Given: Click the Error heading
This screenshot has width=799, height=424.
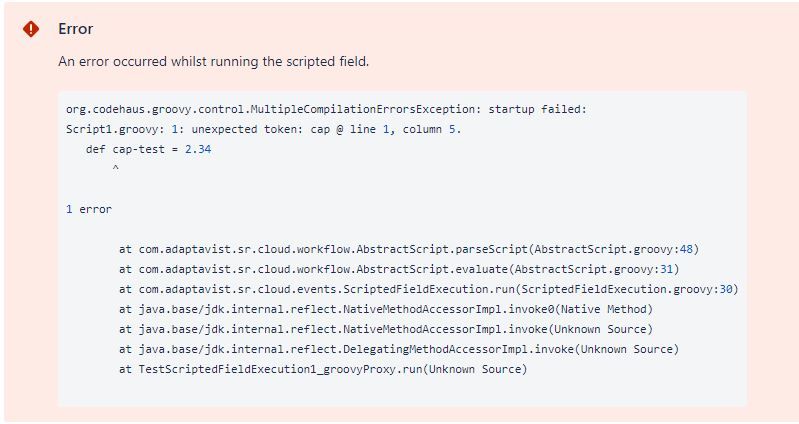Looking at the screenshot, I should tap(75, 29).
